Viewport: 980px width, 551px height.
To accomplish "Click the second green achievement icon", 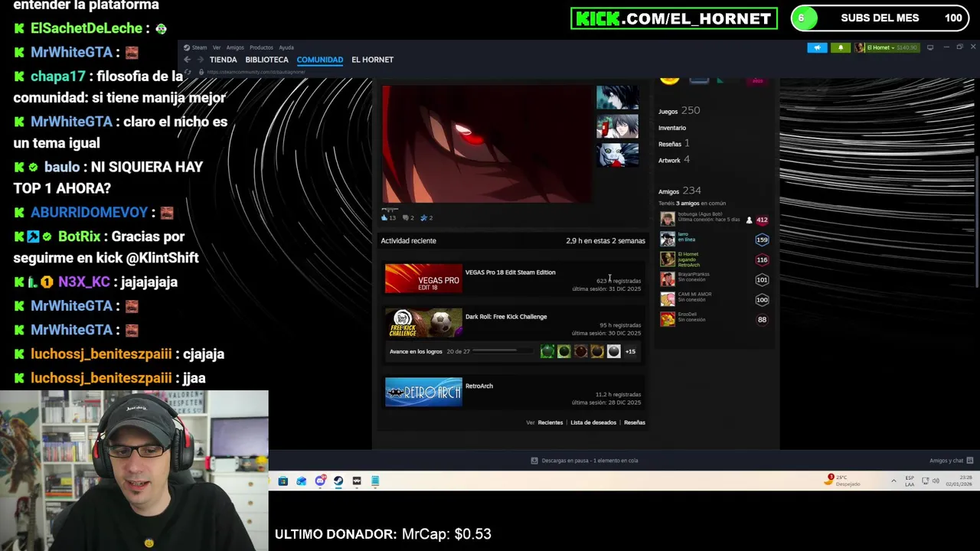I will (x=564, y=351).
